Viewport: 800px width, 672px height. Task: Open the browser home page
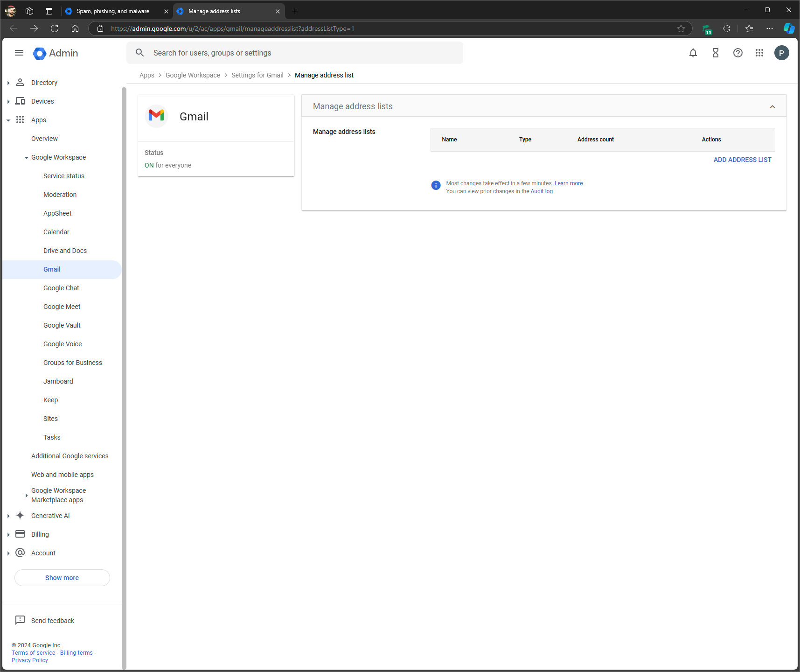coord(75,28)
